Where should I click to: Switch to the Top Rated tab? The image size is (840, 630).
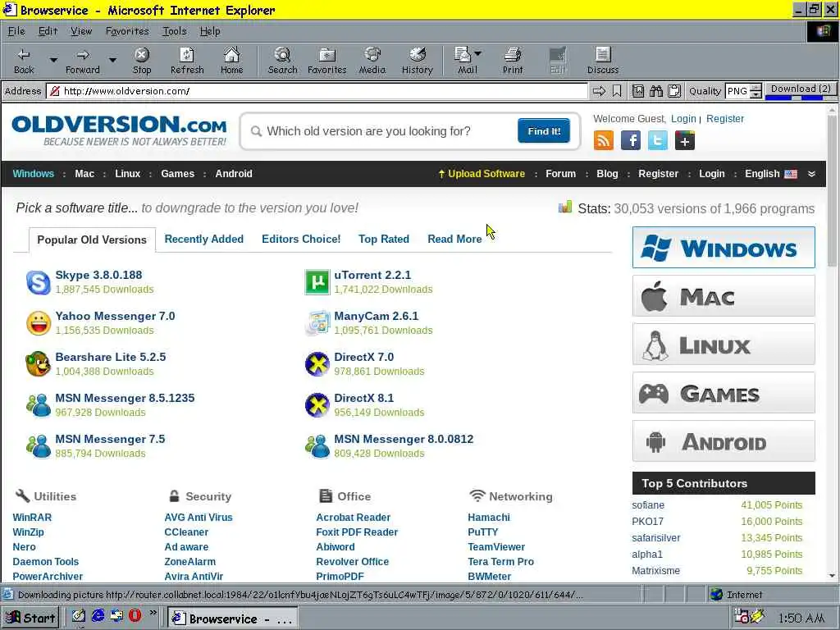coord(384,239)
